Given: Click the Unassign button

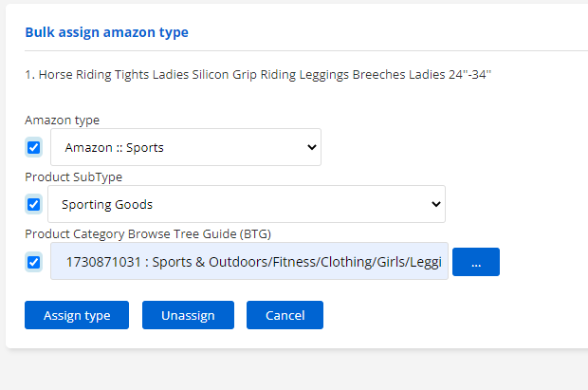Looking at the screenshot, I should point(188,315).
